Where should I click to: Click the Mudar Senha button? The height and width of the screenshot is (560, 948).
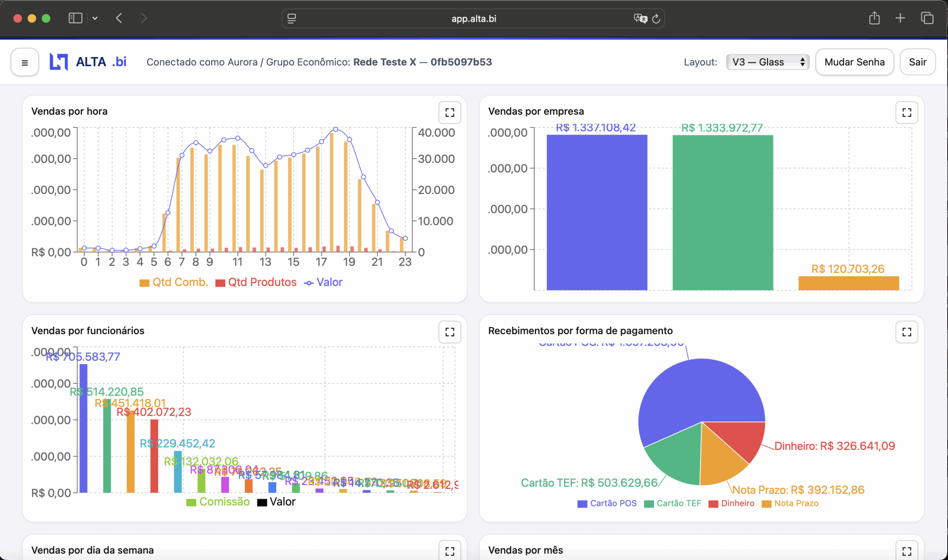854,62
